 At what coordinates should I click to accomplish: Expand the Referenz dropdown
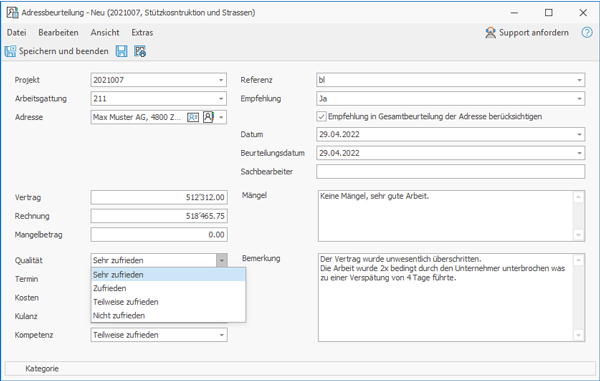click(579, 80)
